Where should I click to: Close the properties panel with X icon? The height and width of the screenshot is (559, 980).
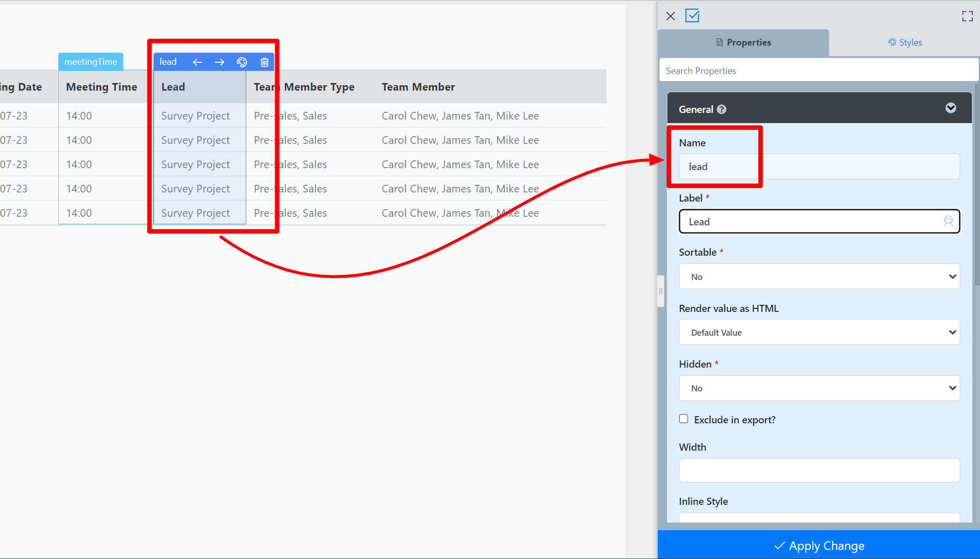click(670, 16)
